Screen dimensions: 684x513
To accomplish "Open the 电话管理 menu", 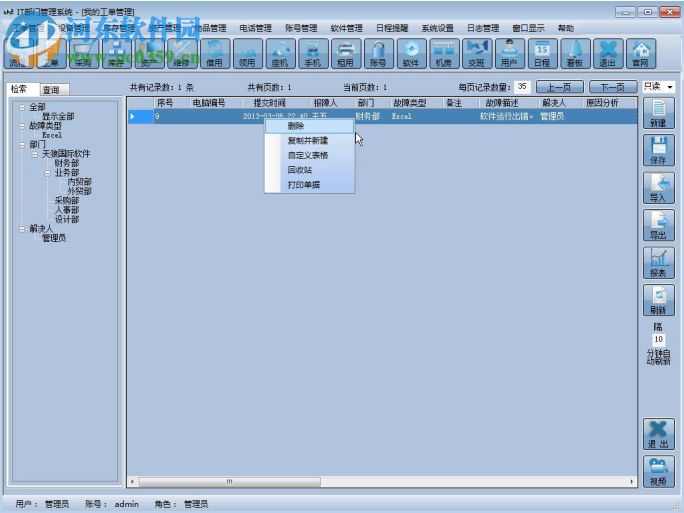I will (256, 28).
